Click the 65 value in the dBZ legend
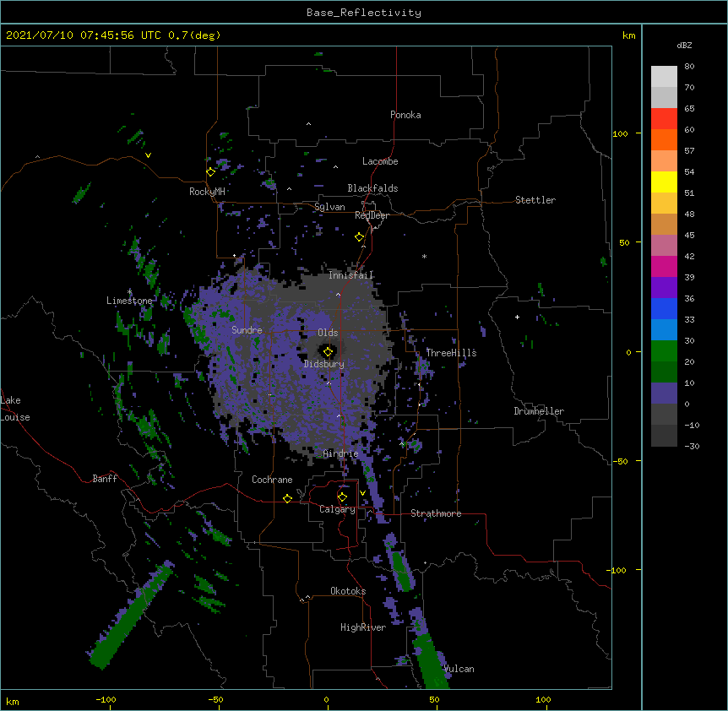 pyautogui.click(x=689, y=109)
